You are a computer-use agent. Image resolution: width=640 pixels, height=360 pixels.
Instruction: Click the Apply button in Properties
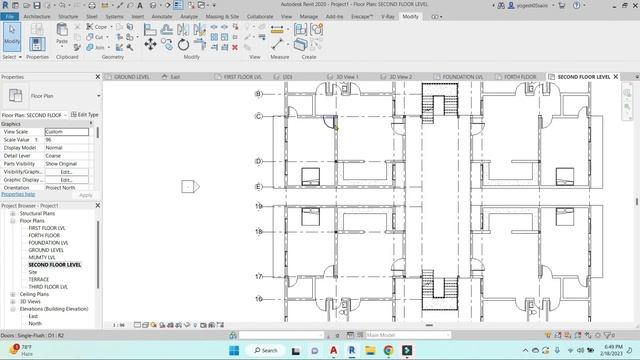[86, 195]
